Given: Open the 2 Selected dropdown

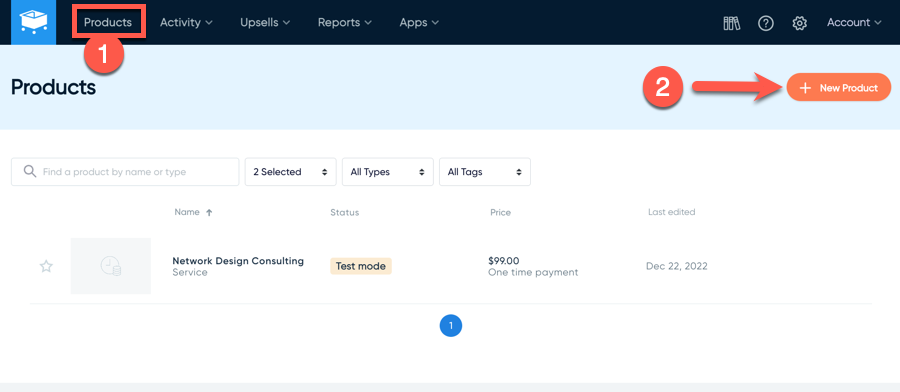Looking at the screenshot, I should coord(290,172).
